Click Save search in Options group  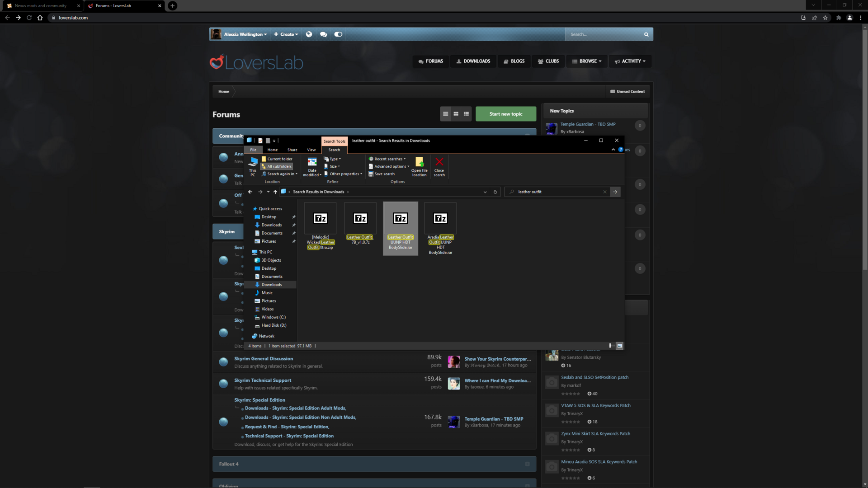382,174
